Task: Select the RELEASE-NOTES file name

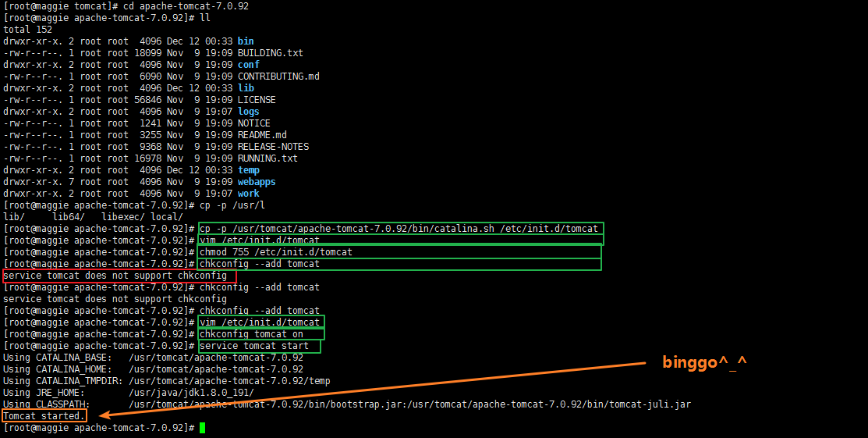Action: (x=273, y=146)
